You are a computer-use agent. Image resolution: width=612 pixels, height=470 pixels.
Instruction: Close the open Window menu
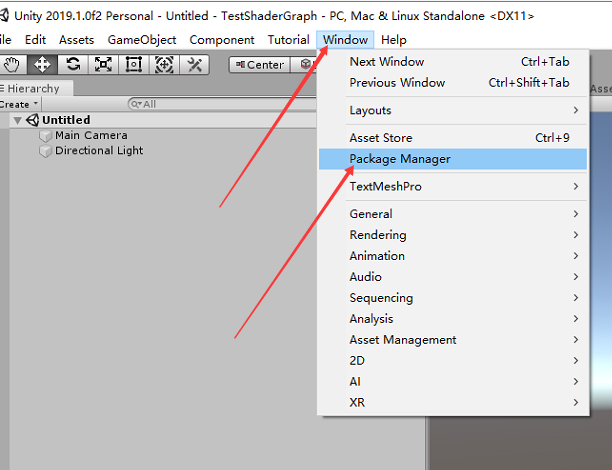click(345, 40)
